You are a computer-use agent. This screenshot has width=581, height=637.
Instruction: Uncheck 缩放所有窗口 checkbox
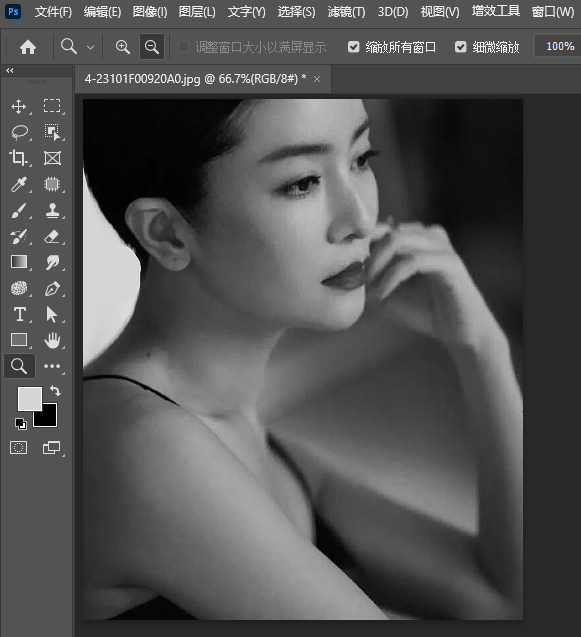(x=353, y=47)
